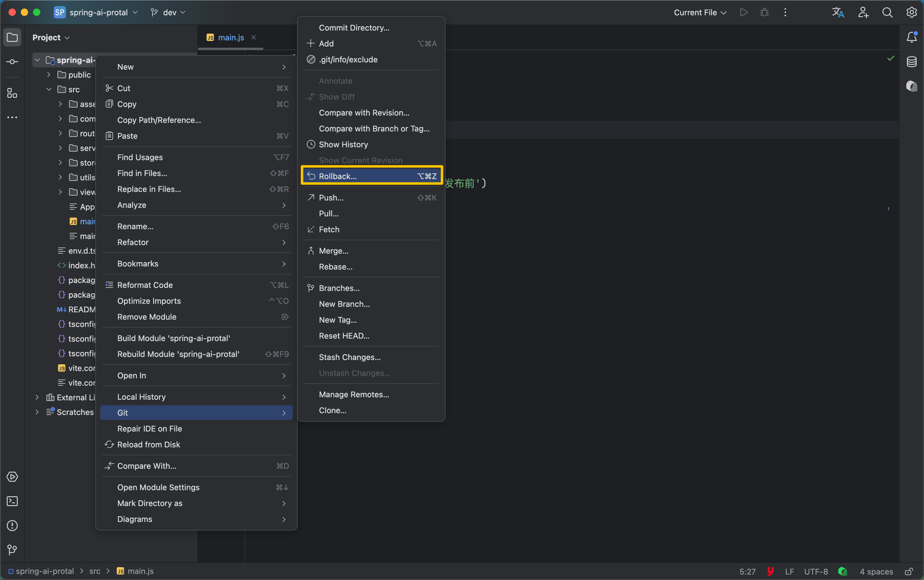Toggle read-only lock icon in status bar
The width and height of the screenshot is (924, 580).
pyautogui.click(x=909, y=571)
